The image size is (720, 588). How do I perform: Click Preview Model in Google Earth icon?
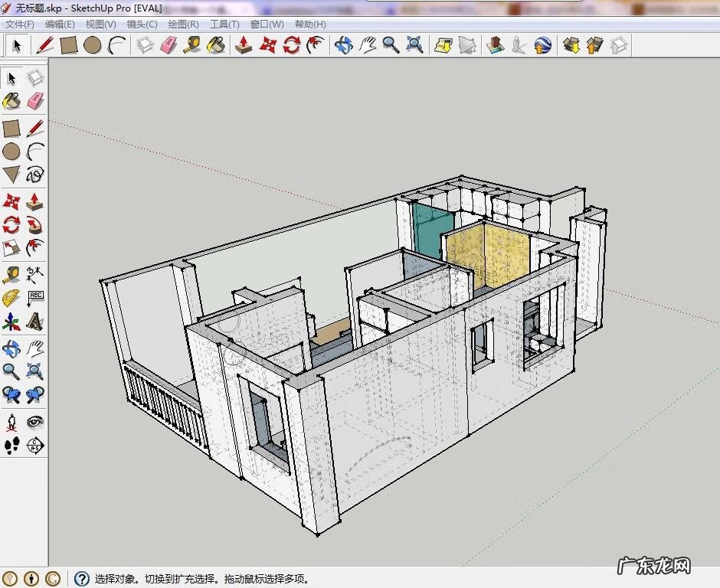(543, 45)
